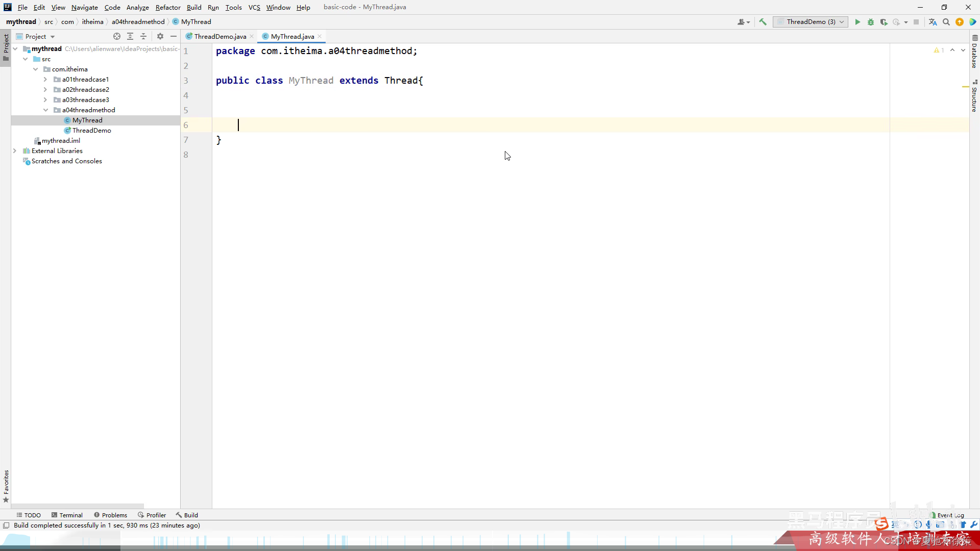Collapse the a04threadmethod package
The image size is (980, 551).
coord(45,110)
